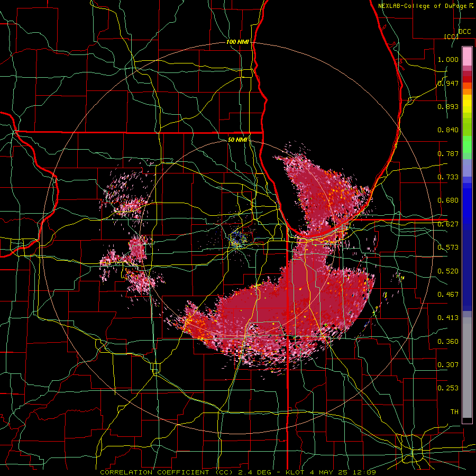Click the TH threshold label
Screen dimensions: 476x476
point(454,412)
